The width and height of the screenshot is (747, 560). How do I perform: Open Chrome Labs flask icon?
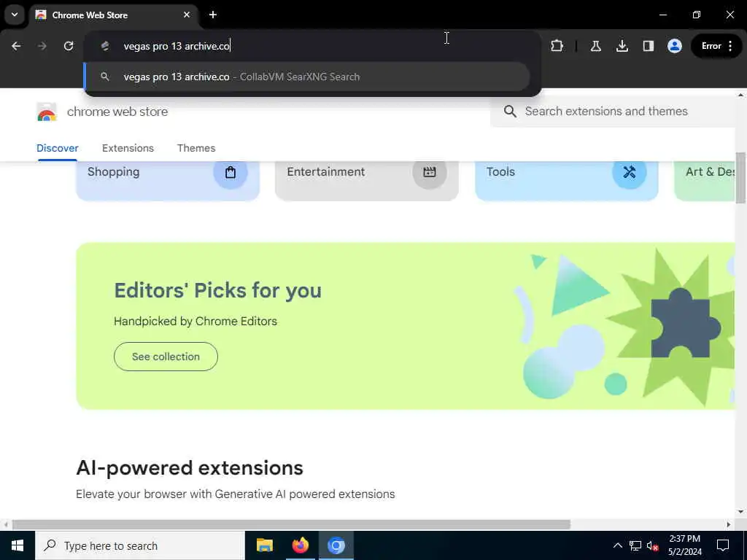pyautogui.click(x=595, y=46)
